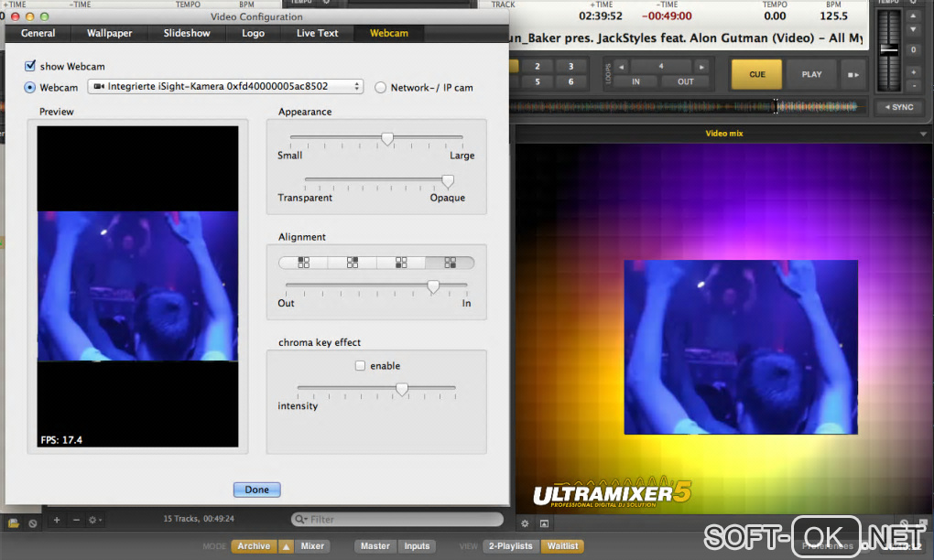Click the tempo reset 0 button

coord(913,50)
